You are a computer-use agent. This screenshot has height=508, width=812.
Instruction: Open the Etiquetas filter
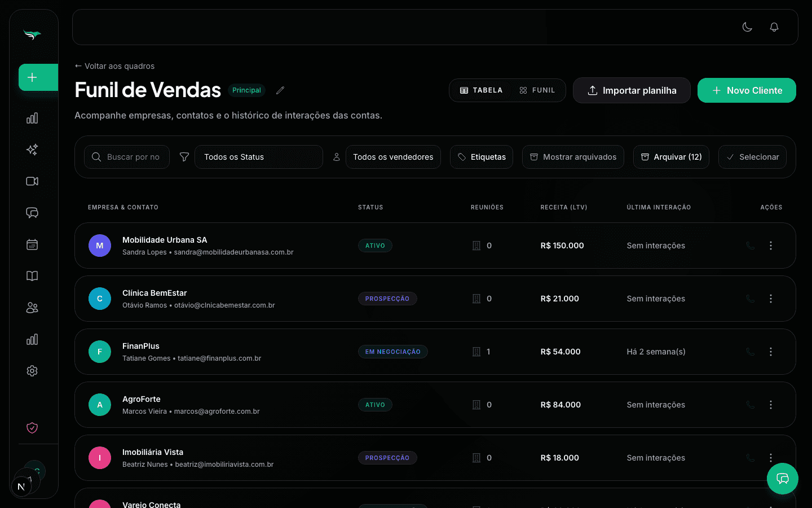482,157
